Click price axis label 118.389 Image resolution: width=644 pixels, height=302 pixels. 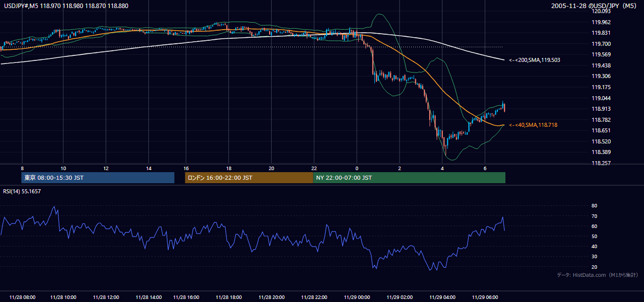click(x=601, y=152)
